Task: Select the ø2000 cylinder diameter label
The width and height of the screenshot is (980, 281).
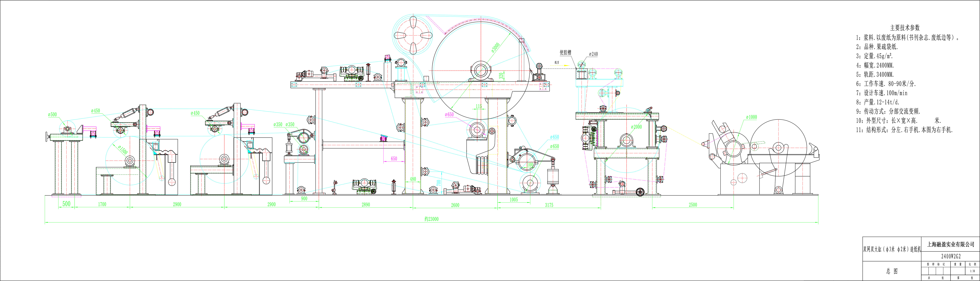Action: point(636,127)
